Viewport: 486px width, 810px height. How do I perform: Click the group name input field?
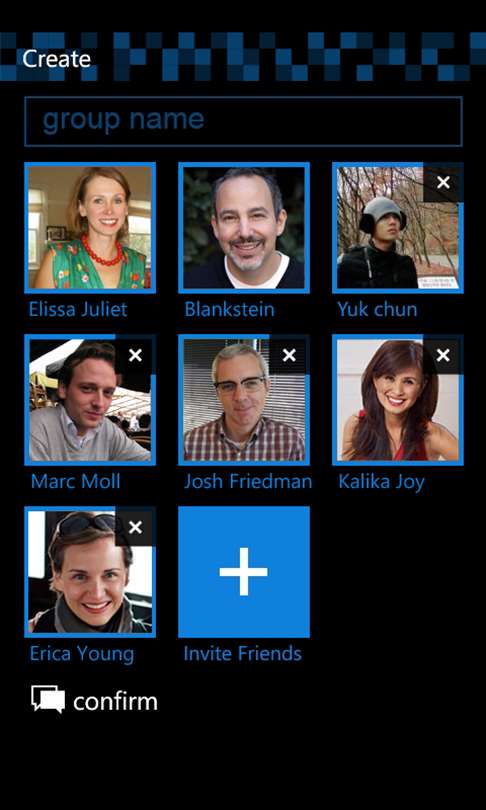click(243, 121)
